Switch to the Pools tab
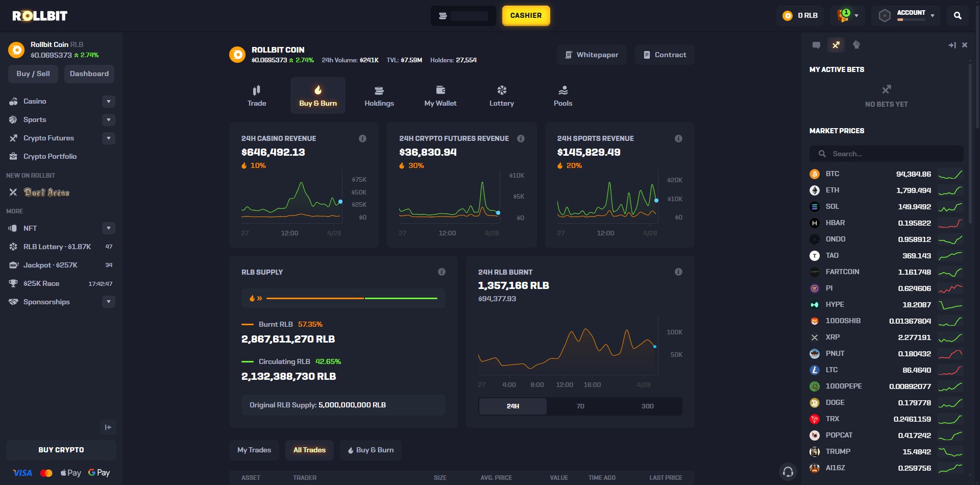 click(x=563, y=95)
